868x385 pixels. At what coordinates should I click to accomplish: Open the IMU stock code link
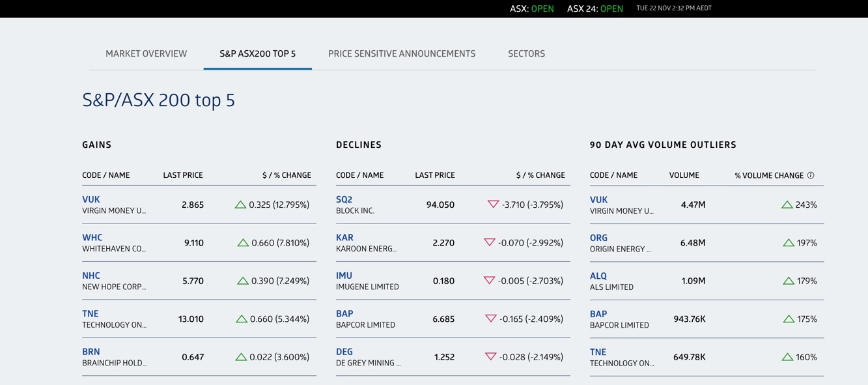click(344, 276)
